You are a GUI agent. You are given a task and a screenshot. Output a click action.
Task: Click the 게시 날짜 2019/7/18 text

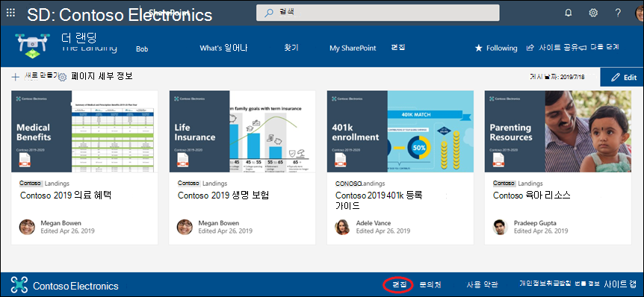tap(557, 77)
